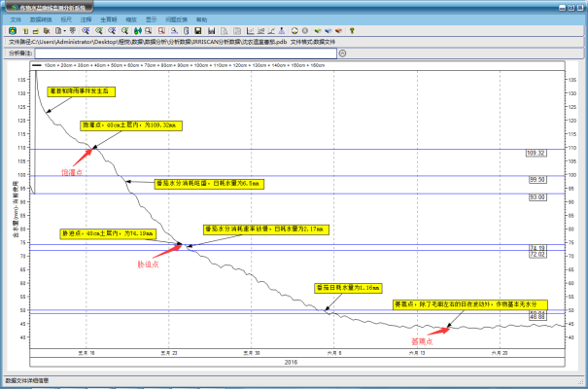
Task: Click the blue book toolbar icon
Action: click(x=329, y=31)
